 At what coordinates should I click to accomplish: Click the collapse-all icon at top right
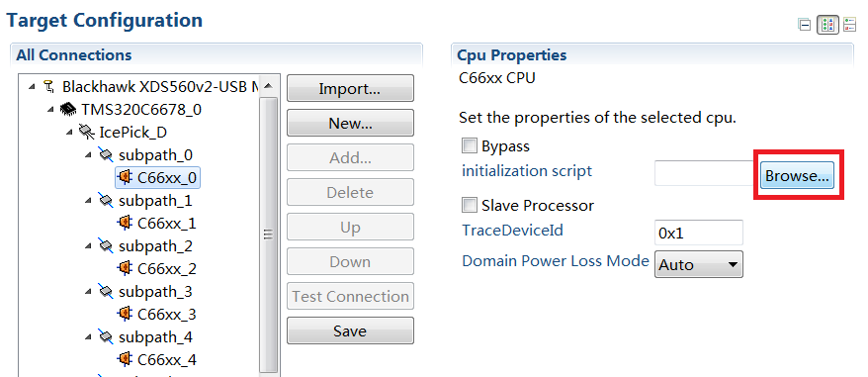pos(805,25)
